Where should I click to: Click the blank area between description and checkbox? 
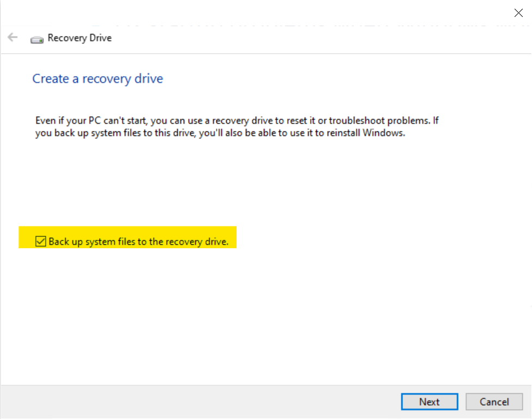(x=218, y=180)
